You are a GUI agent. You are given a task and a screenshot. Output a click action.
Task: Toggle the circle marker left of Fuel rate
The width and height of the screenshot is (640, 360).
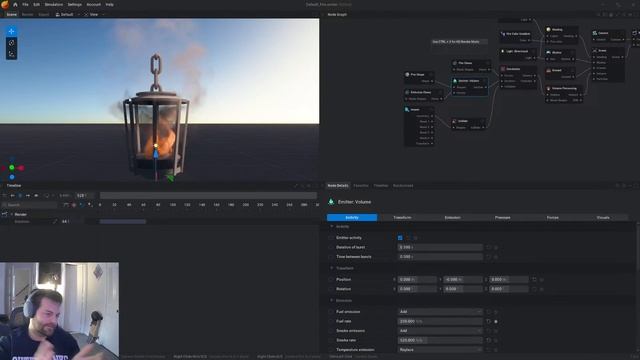(331, 321)
